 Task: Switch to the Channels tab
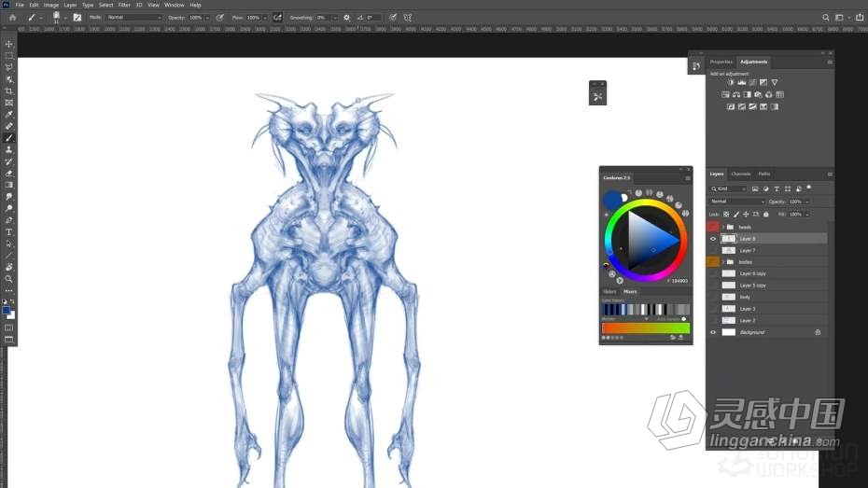pos(741,174)
